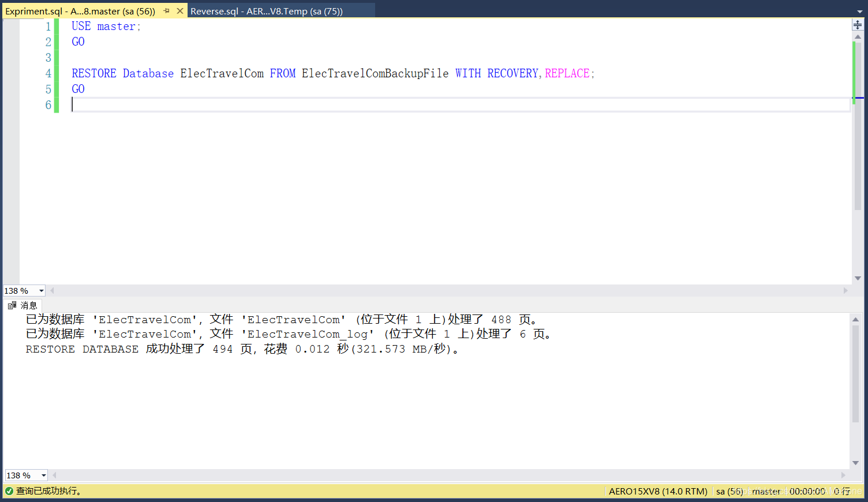Click the editor horizontal scroll right arrow
The width and height of the screenshot is (868, 502).
[845, 291]
